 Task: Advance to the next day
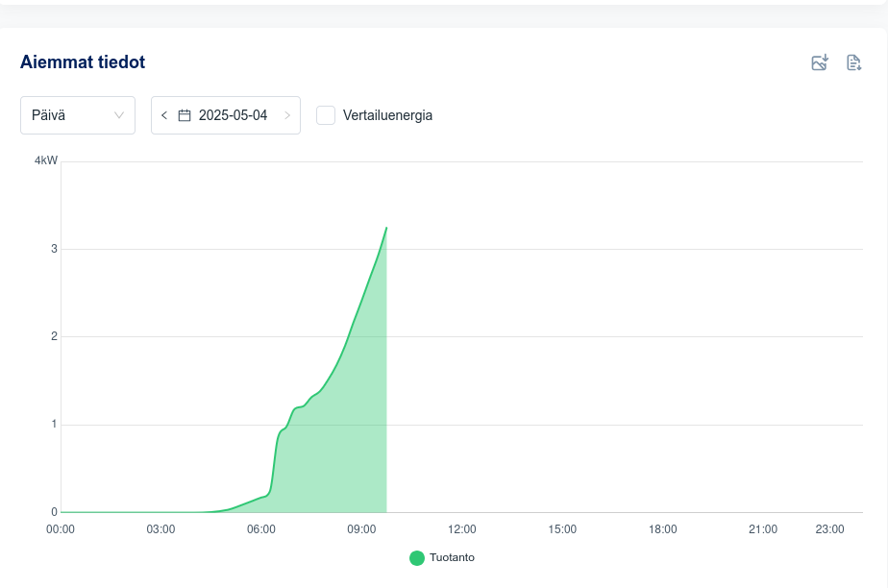click(286, 115)
